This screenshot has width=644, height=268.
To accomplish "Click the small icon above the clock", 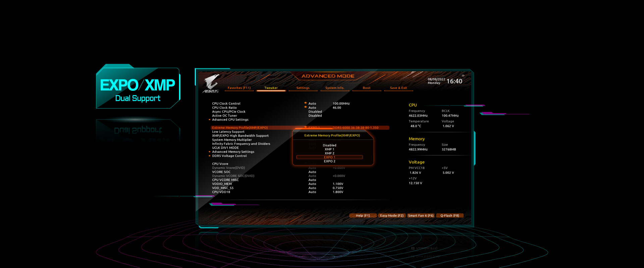I will [x=463, y=76].
